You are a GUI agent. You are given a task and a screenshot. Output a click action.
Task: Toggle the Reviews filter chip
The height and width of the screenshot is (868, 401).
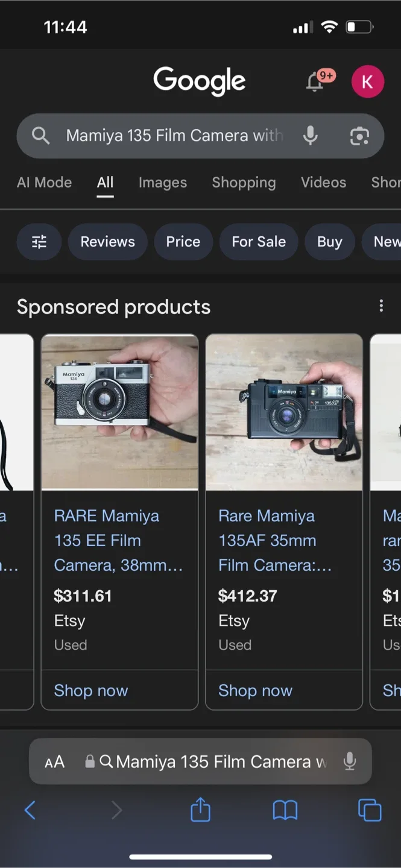[x=107, y=241]
